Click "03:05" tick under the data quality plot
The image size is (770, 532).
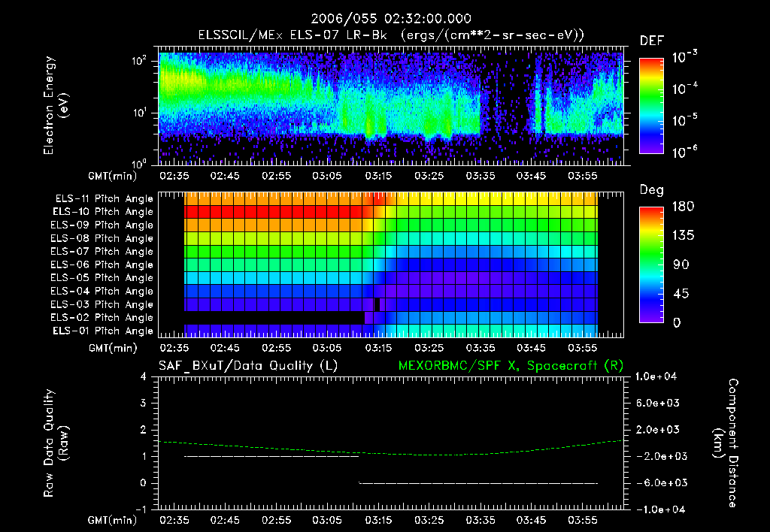click(327, 520)
